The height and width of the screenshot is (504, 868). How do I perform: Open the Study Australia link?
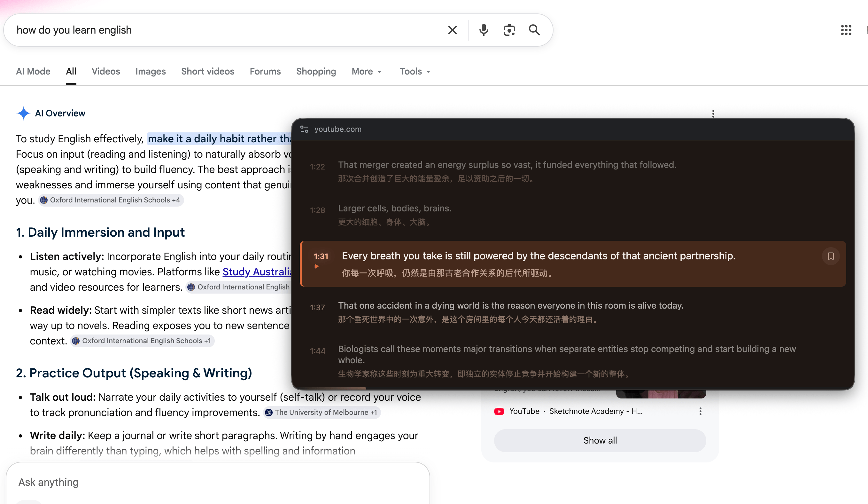point(257,272)
